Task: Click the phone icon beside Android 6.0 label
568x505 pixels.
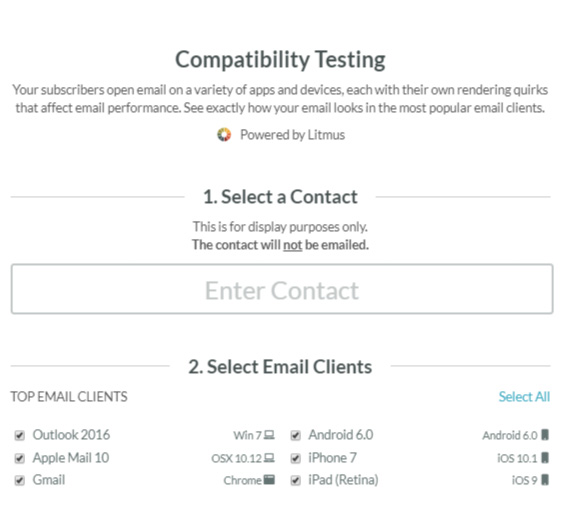Action: coord(545,434)
